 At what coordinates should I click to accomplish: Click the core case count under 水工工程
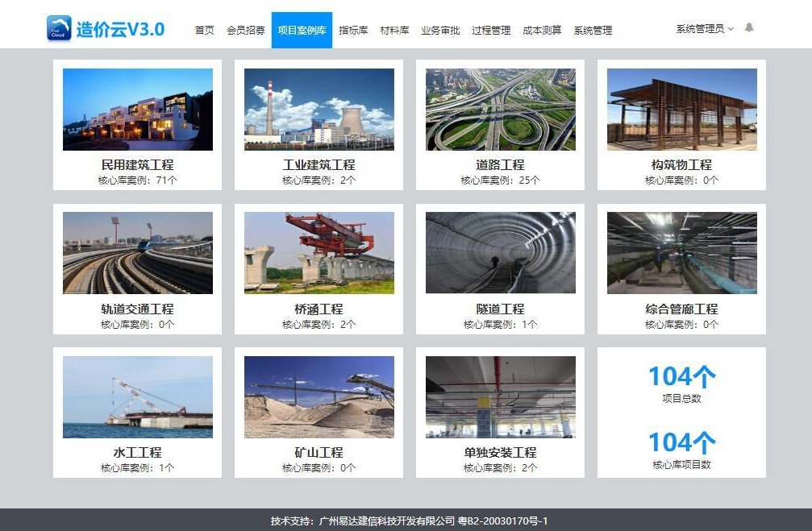coord(138,468)
